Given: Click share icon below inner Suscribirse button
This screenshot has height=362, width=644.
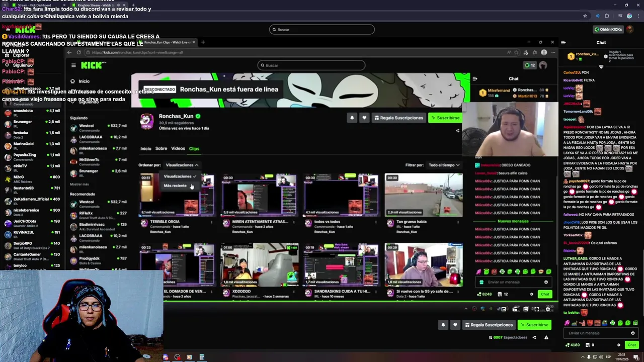Looking at the screenshot, I should 457,131.
